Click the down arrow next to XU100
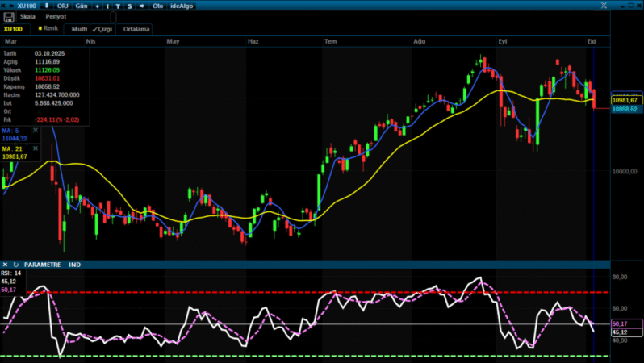 (47, 5)
